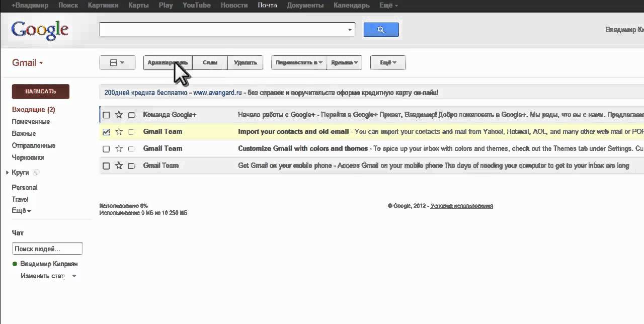644x324 pixels.
Task: Click Владимир Киприян in the chat list
Action: pos(49,264)
